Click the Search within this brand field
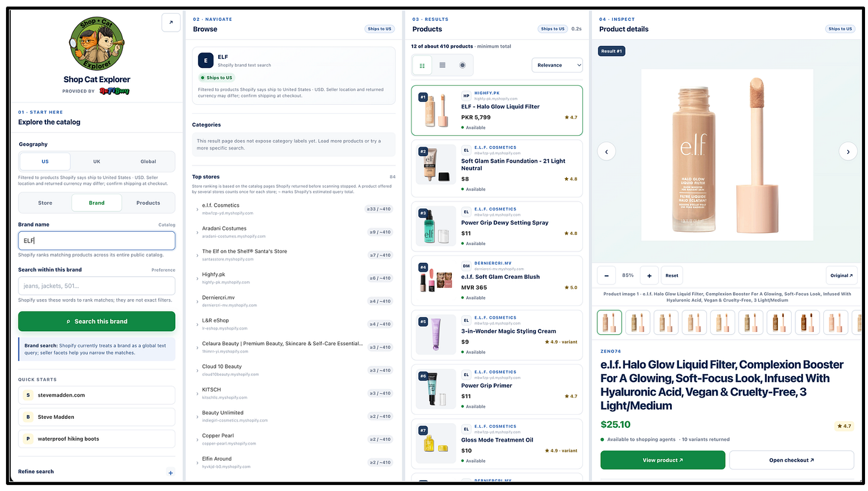 click(x=97, y=286)
